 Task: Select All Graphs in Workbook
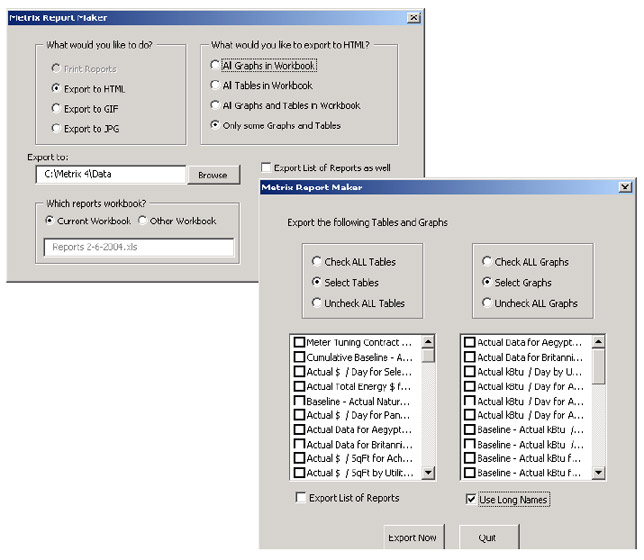214,65
